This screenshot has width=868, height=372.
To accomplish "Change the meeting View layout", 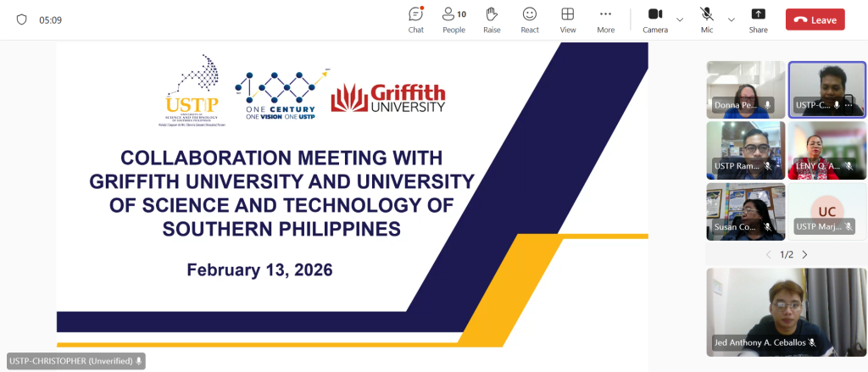I will pyautogui.click(x=568, y=19).
